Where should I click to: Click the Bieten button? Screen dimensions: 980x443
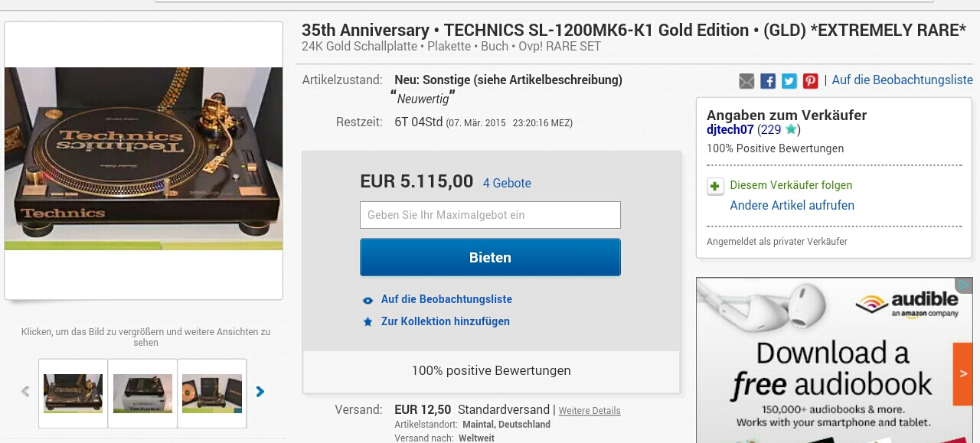click(x=490, y=258)
